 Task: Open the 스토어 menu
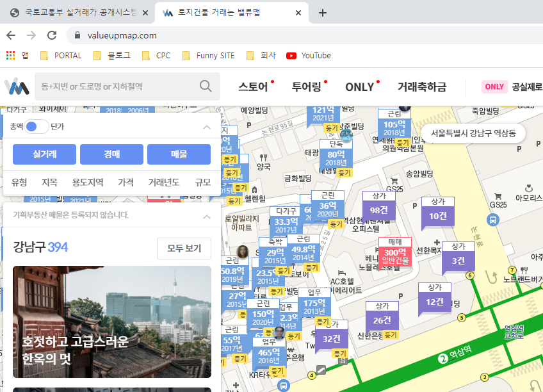click(253, 86)
